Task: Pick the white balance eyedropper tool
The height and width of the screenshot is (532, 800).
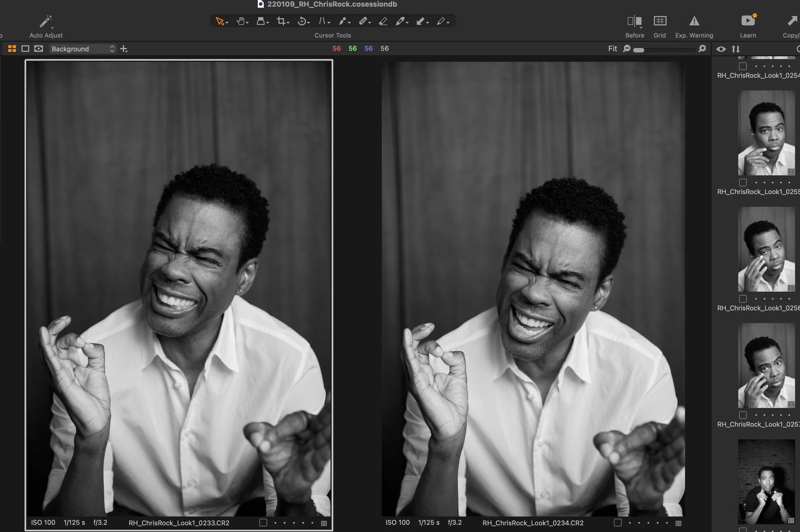Action: (400, 21)
